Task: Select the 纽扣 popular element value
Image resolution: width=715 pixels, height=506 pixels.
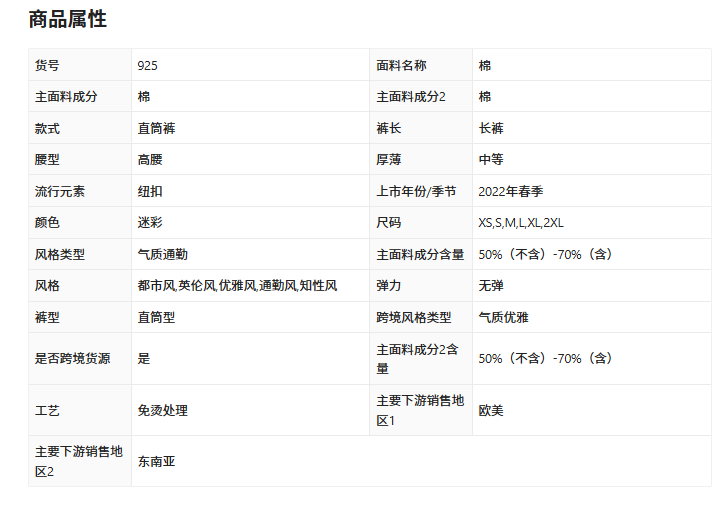Action: (150, 192)
